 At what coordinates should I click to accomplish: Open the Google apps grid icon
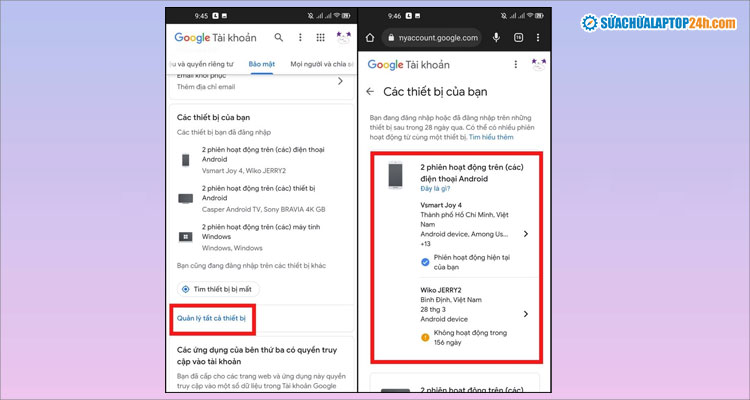coord(320,38)
